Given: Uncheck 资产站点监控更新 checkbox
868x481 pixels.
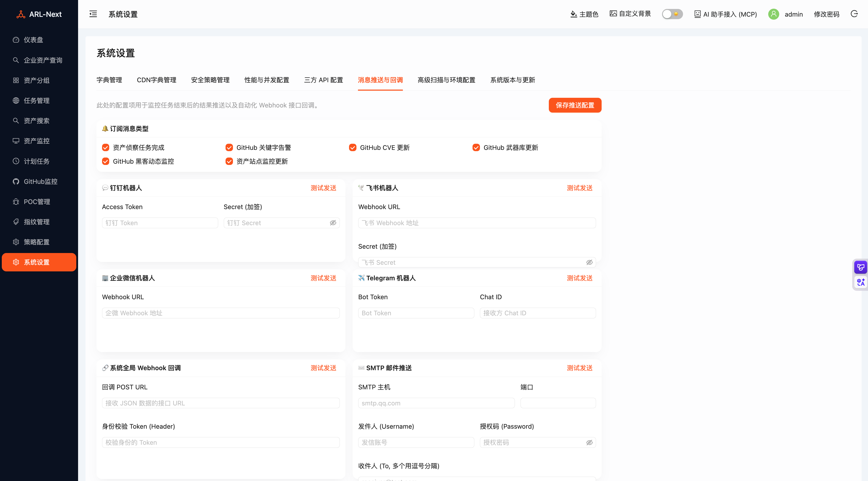Looking at the screenshot, I should click(229, 161).
